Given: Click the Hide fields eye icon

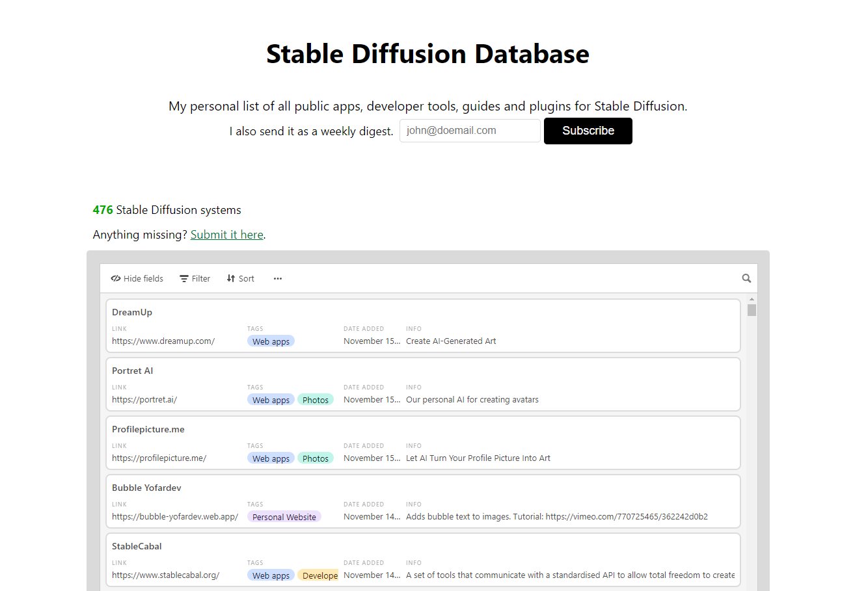Looking at the screenshot, I should (116, 278).
